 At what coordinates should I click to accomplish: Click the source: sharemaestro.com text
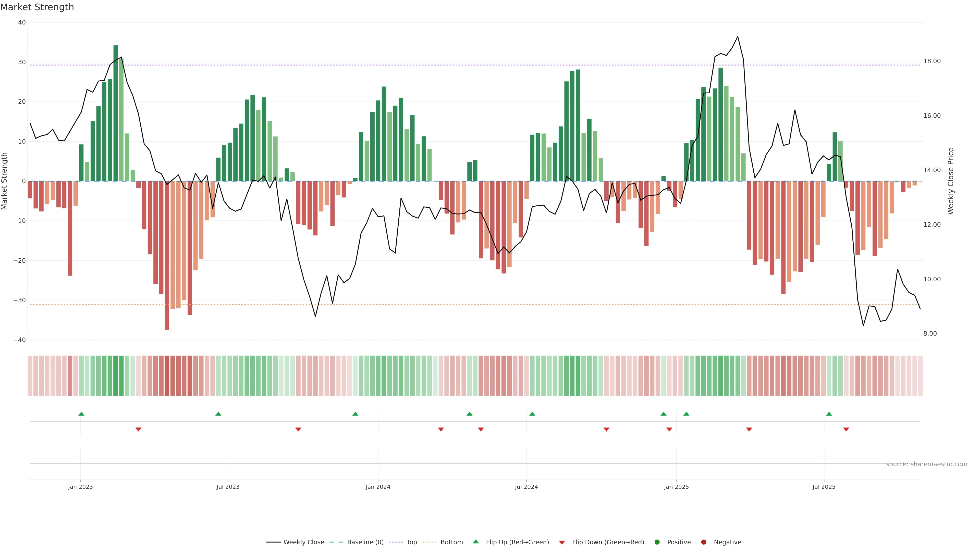926,464
